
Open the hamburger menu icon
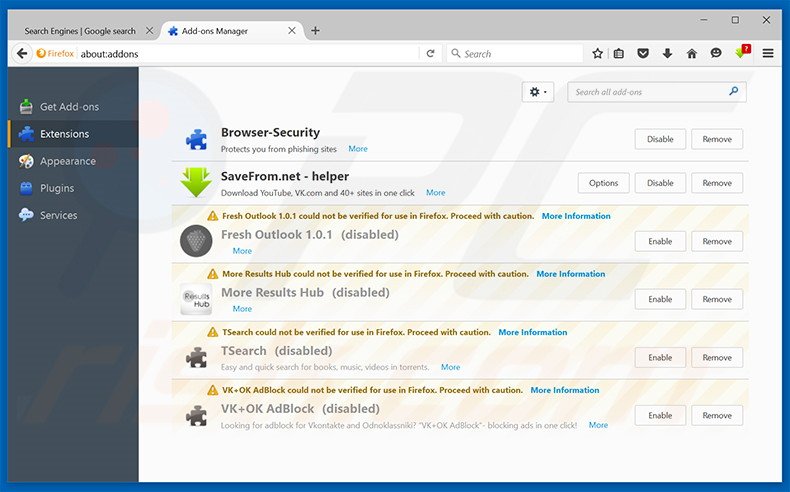(768, 53)
